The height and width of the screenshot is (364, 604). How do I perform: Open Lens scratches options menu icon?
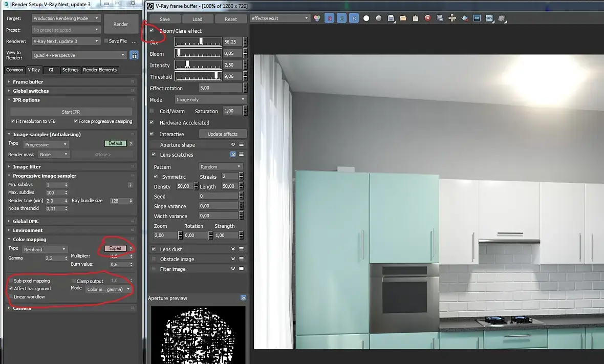point(242,154)
